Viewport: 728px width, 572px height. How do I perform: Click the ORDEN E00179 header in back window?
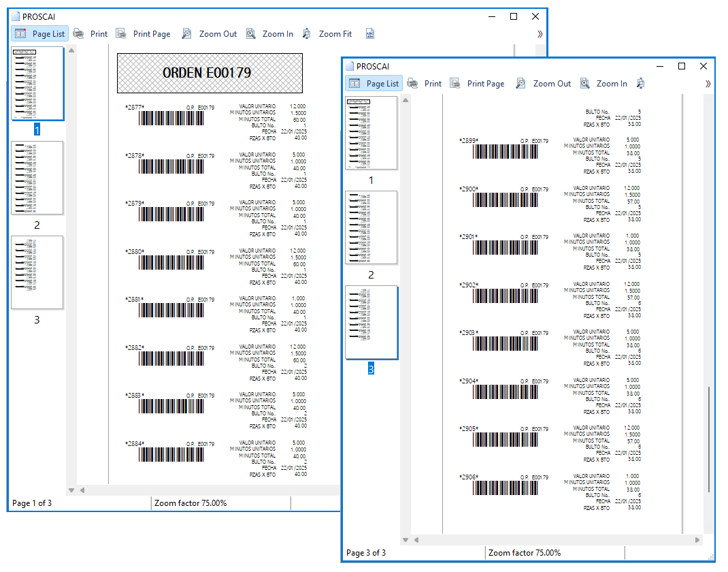point(210,73)
